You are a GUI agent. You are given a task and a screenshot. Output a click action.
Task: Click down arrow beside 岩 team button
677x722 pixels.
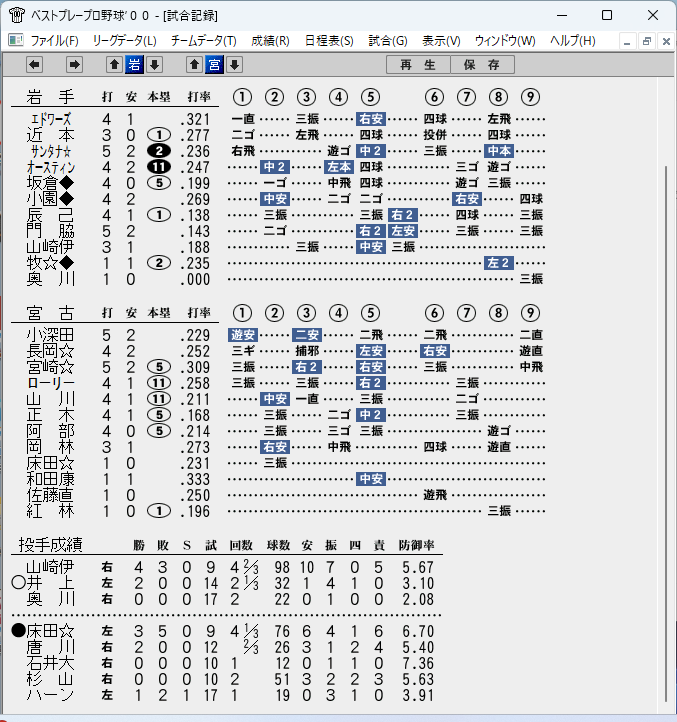(x=154, y=65)
